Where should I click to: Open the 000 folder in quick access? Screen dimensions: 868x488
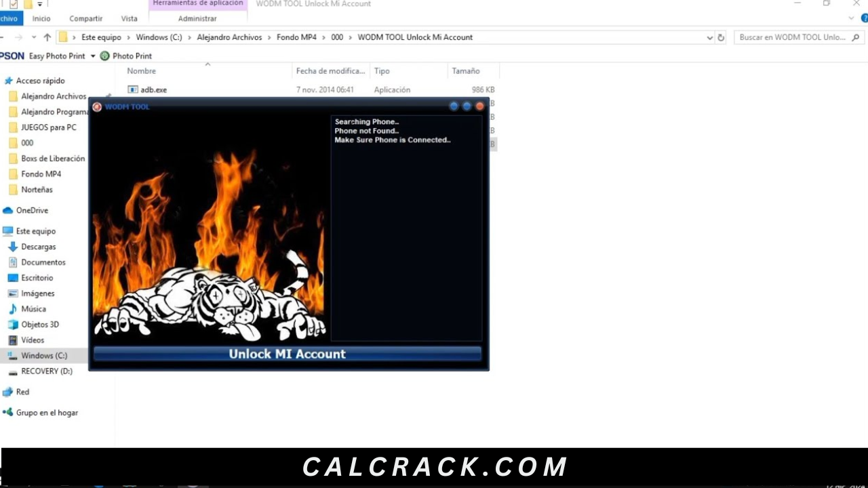point(27,143)
